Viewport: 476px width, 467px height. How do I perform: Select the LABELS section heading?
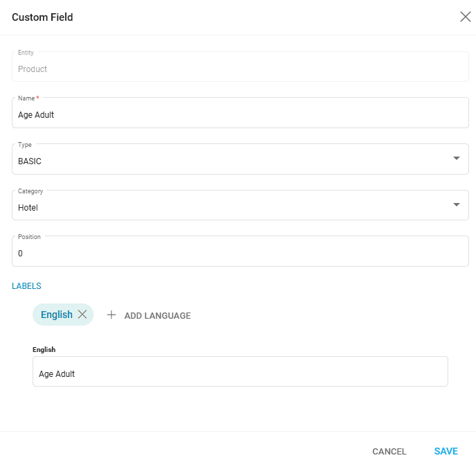point(26,286)
